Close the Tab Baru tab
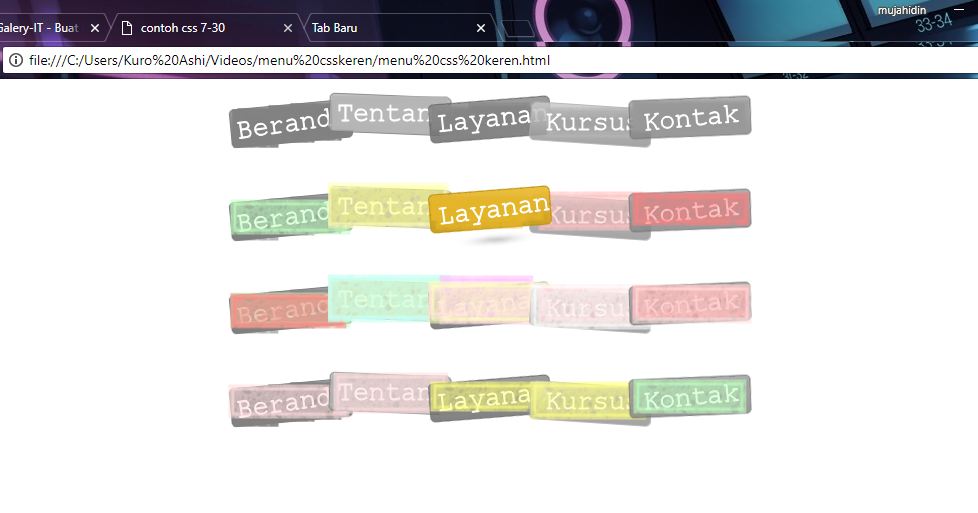 coord(481,28)
